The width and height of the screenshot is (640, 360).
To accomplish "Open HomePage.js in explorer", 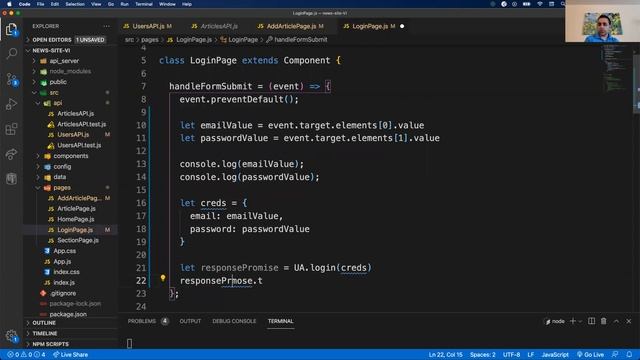I will [x=76, y=219].
